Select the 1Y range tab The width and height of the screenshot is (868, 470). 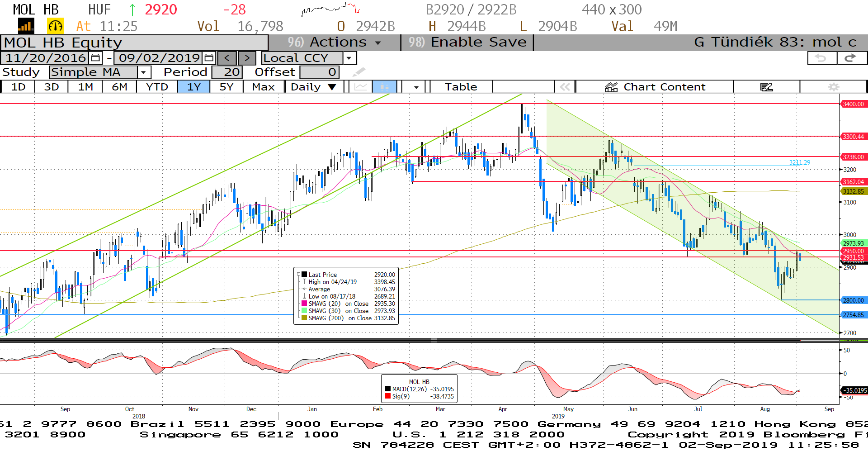tap(194, 87)
